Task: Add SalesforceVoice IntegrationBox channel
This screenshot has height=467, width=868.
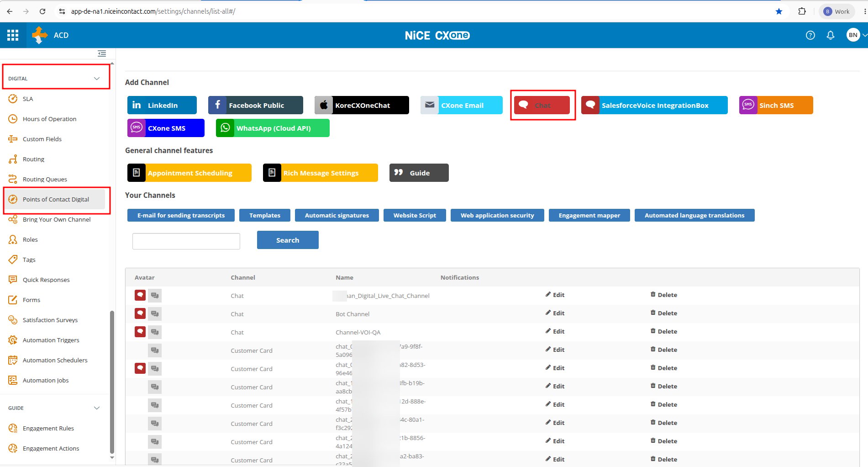Action: 654,105
